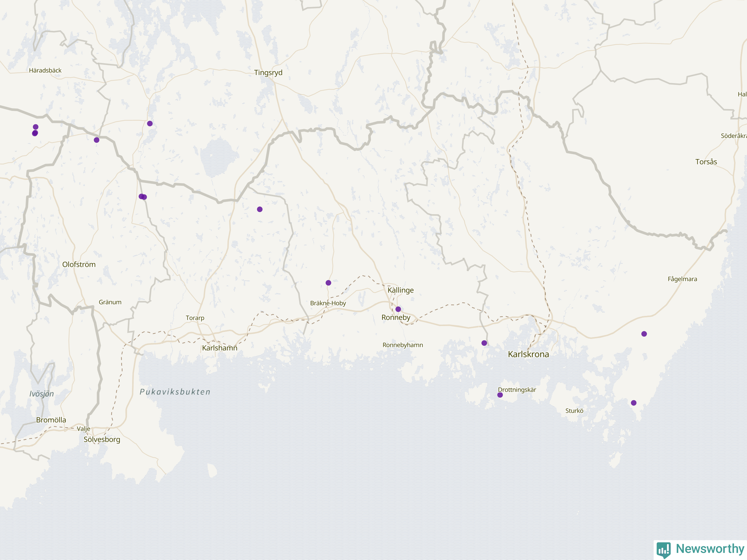Click the Olofström label
This screenshot has height=560, width=747.
click(x=79, y=264)
